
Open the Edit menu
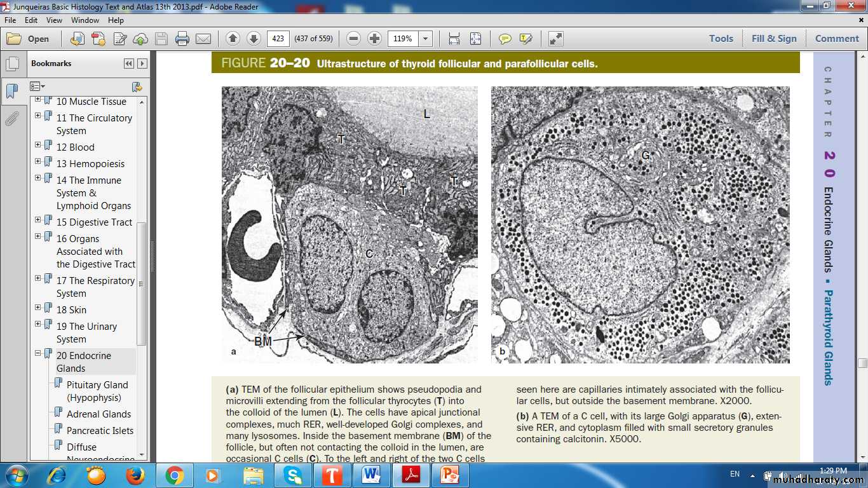click(31, 20)
